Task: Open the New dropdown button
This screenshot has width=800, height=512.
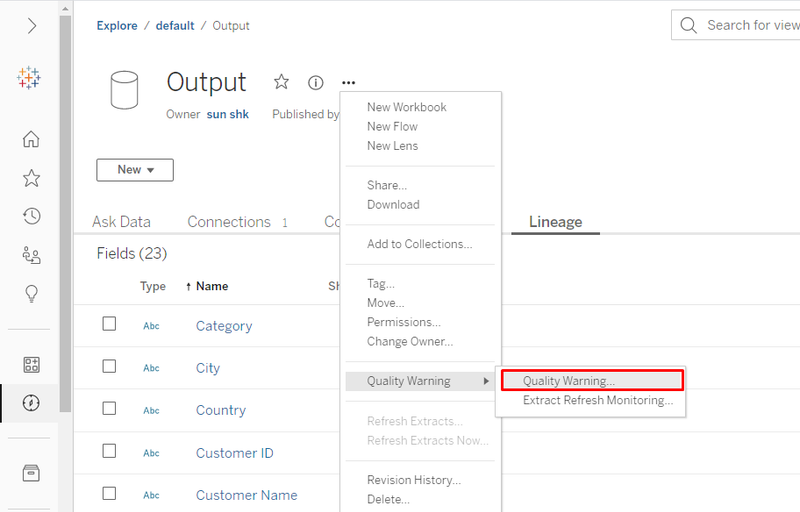Action: click(135, 170)
